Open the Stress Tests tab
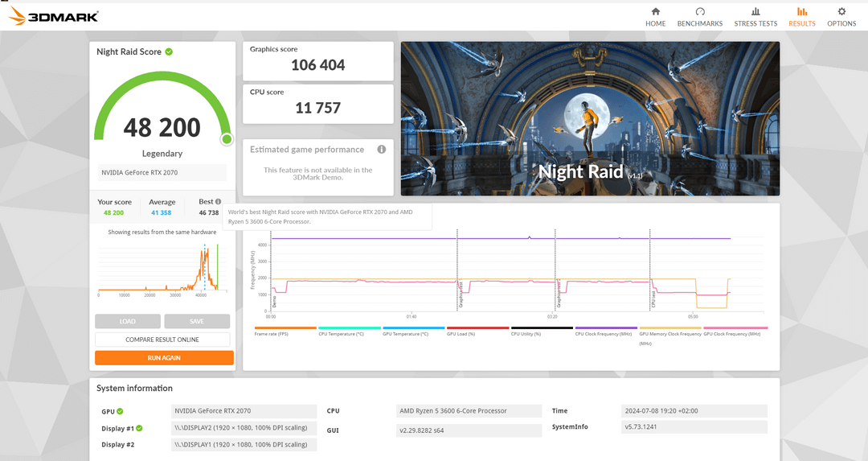868x461 pixels. (x=755, y=17)
